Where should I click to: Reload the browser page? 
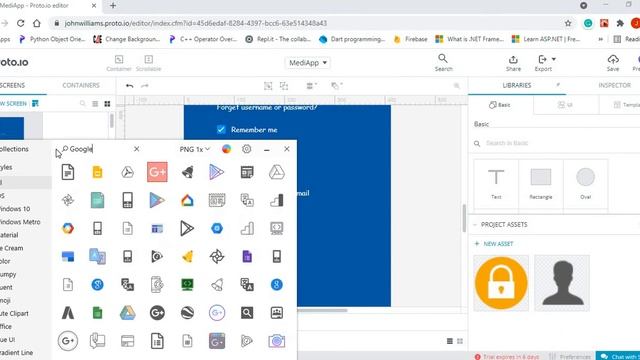point(20,23)
